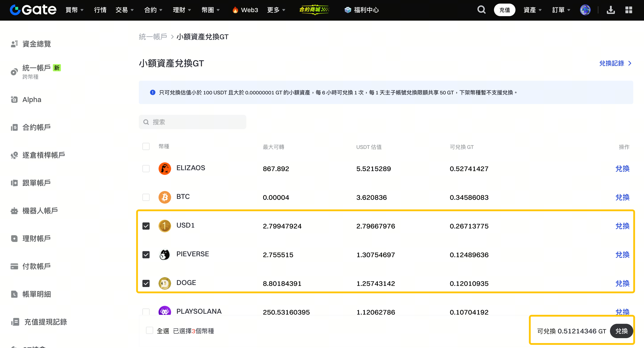
Task: Open the 行情 menu item
Action: pyautogui.click(x=100, y=10)
